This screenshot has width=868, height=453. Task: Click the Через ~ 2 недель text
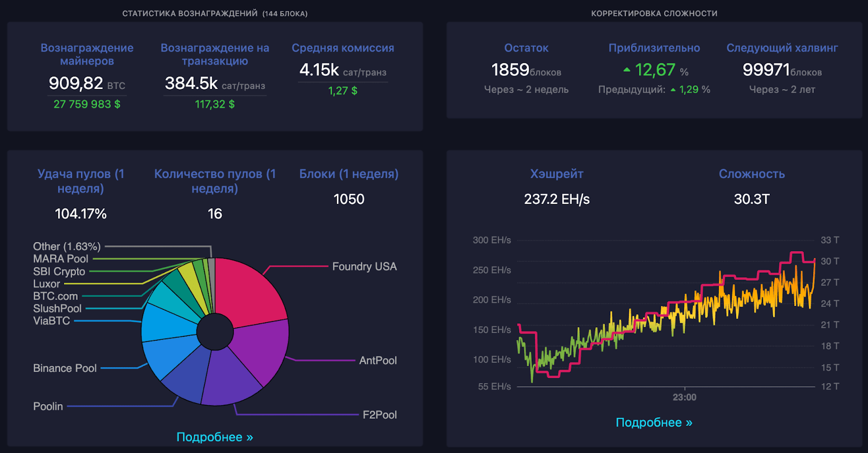(526, 90)
